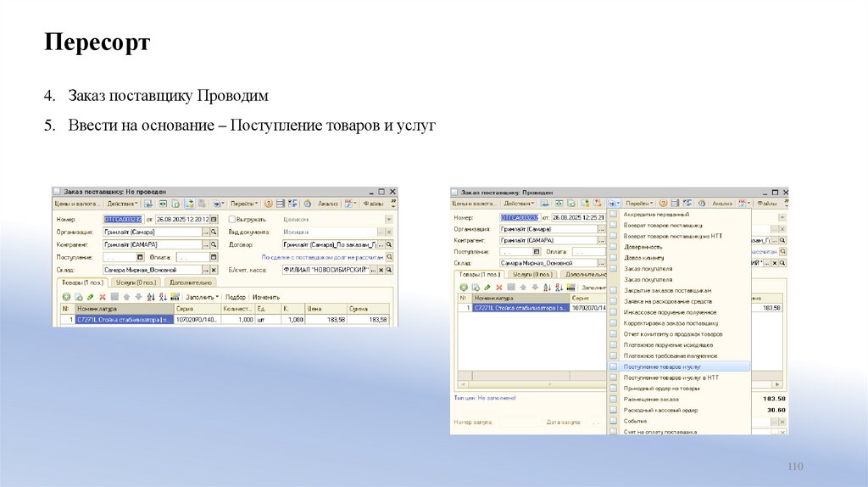Click clear X beside Склад in 'Не проведен' window
Image resolution: width=868 pixels, height=487 pixels.
[214, 271]
